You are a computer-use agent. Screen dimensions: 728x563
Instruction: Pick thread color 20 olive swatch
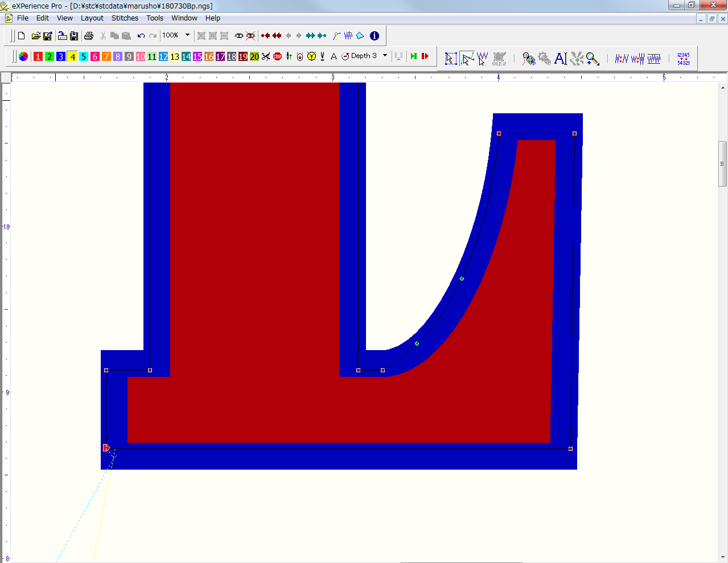[254, 56]
